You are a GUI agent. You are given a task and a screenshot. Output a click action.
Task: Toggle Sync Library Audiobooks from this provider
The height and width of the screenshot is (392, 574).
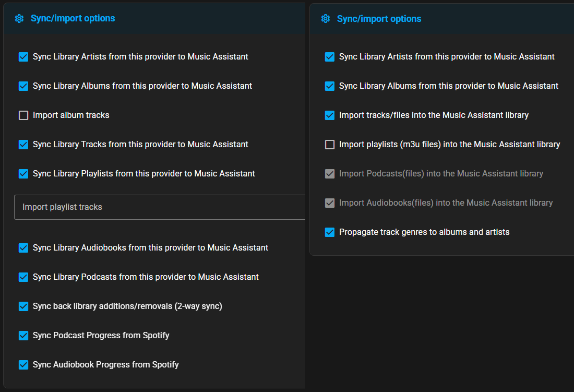click(23, 248)
